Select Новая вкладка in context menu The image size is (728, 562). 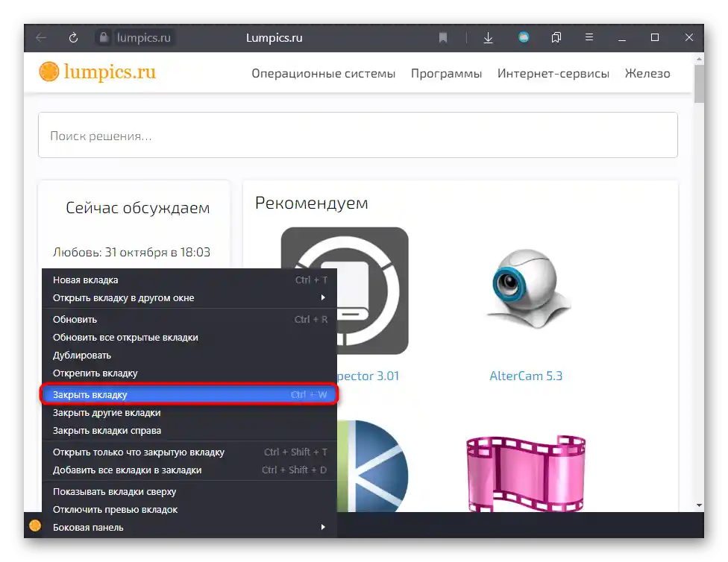pyautogui.click(x=189, y=280)
